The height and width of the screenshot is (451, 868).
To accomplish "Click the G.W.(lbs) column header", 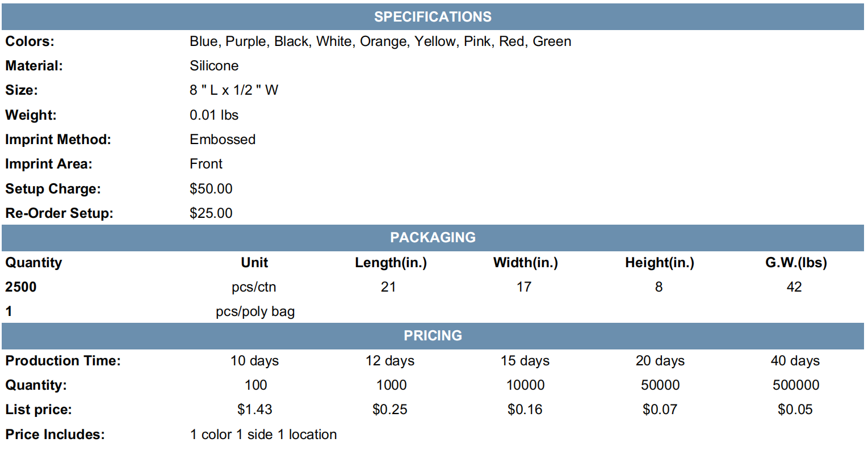I will click(x=796, y=263).
